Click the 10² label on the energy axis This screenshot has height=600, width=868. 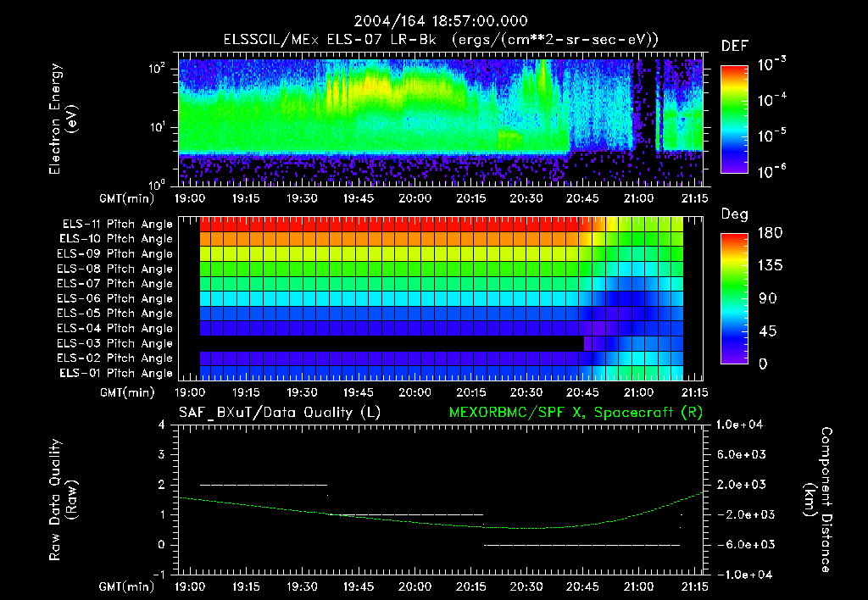(157, 69)
